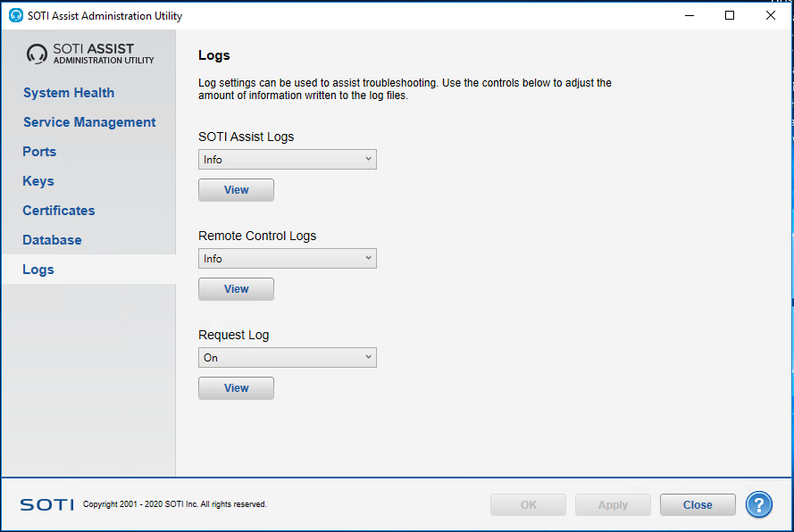The image size is (794, 532).
Task: Click the greyed-out Apply button
Action: tap(613, 504)
